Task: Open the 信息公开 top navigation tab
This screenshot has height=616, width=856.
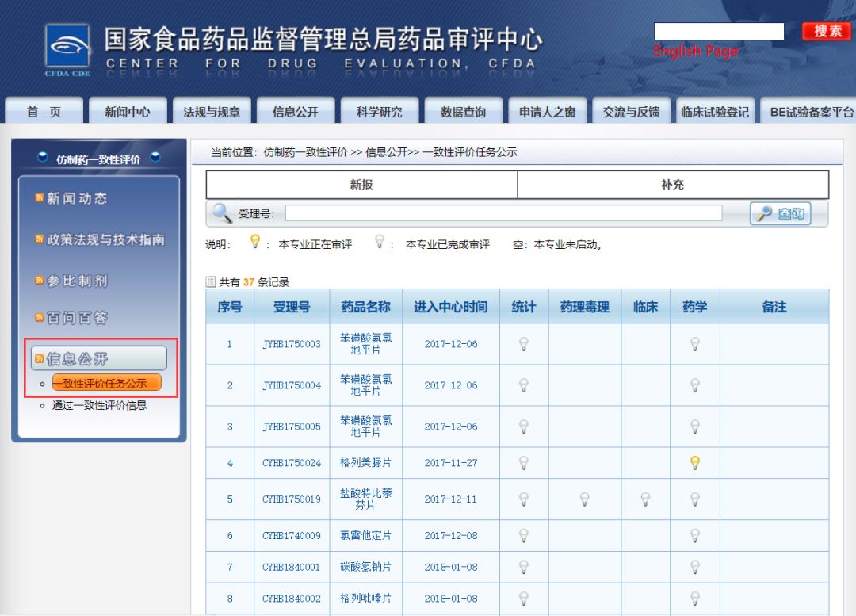Action: (296, 112)
